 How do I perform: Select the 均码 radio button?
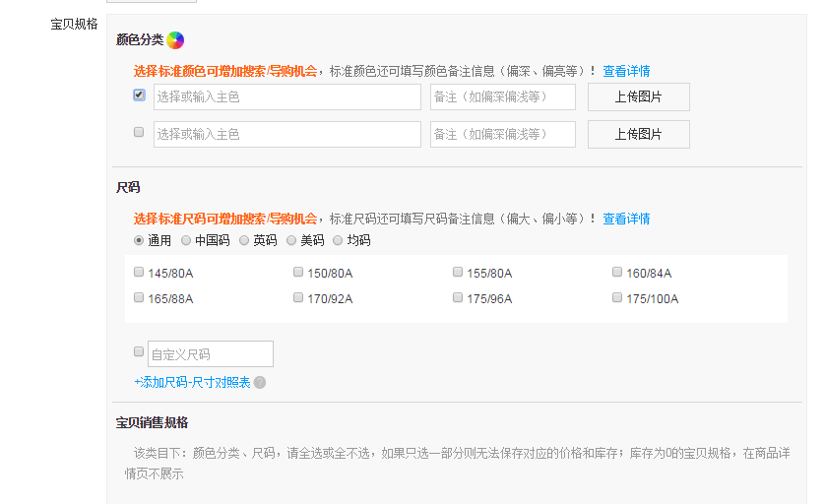click(338, 240)
